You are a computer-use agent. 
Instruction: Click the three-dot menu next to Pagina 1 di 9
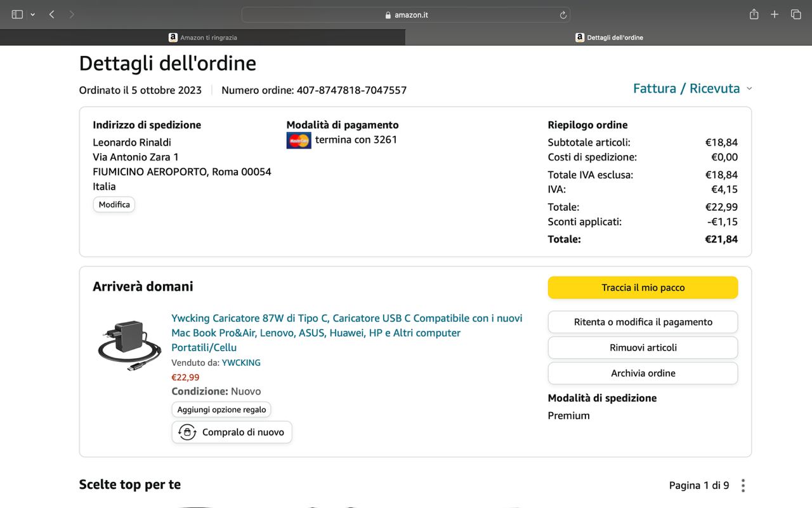(743, 485)
